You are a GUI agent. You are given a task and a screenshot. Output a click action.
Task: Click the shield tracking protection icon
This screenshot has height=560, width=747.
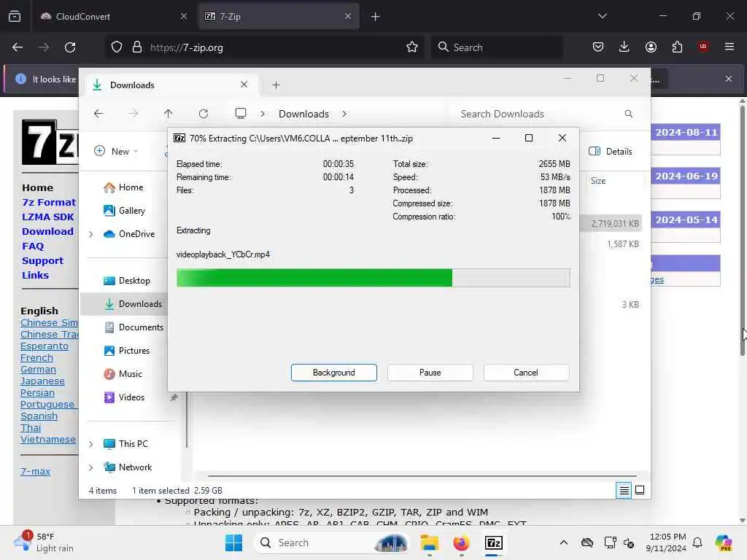point(117,47)
